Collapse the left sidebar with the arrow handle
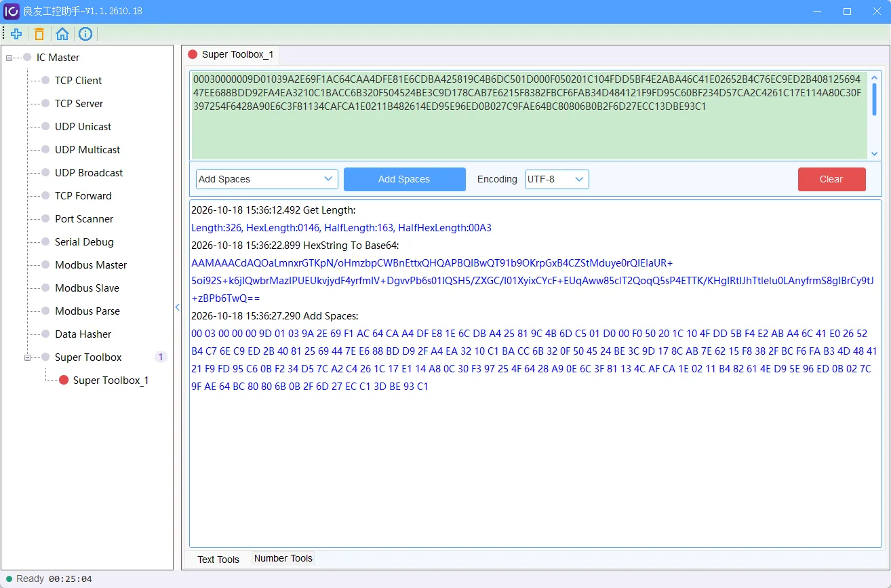891x588 pixels. click(178, 307)
